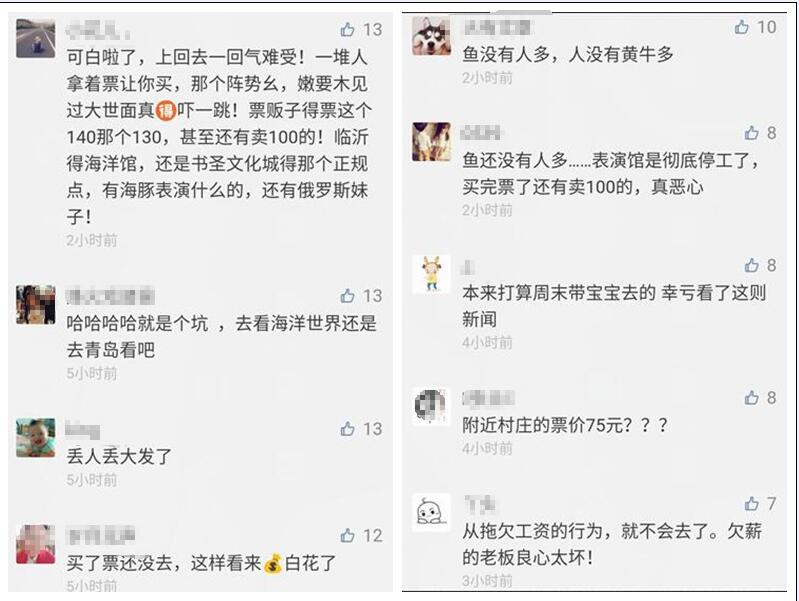
Task: Open the baby photo avatar profile
Action: 36,437
